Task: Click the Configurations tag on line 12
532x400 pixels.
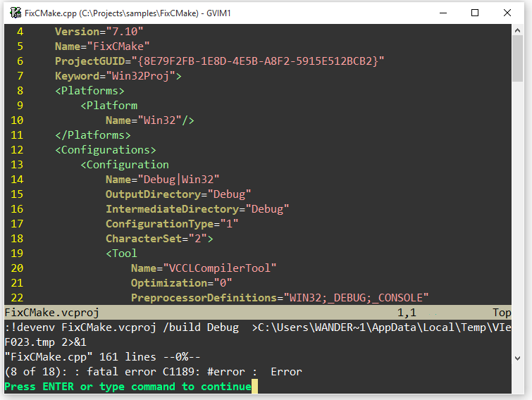Action: point(105,150)
